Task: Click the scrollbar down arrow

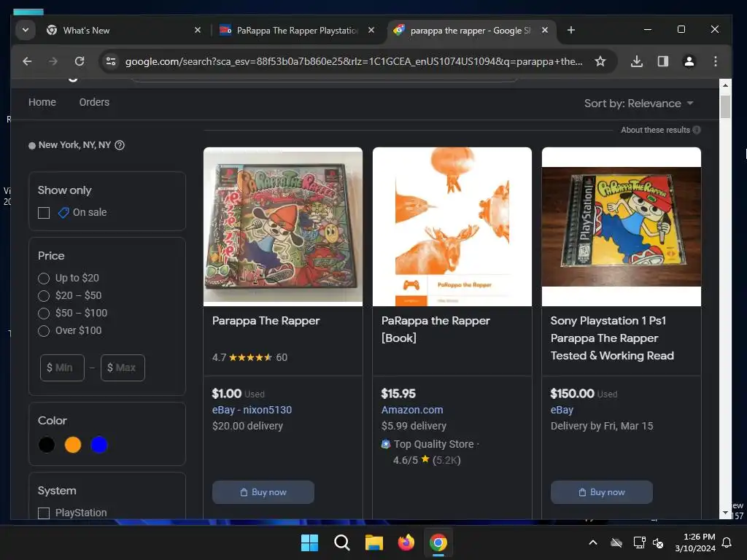Action: coord(725,513)
